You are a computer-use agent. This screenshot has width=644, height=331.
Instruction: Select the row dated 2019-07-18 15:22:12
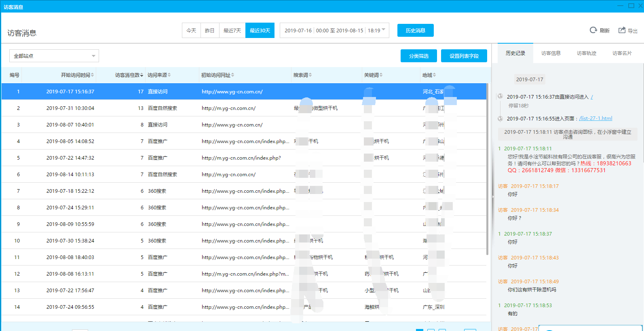pos(244,191)
